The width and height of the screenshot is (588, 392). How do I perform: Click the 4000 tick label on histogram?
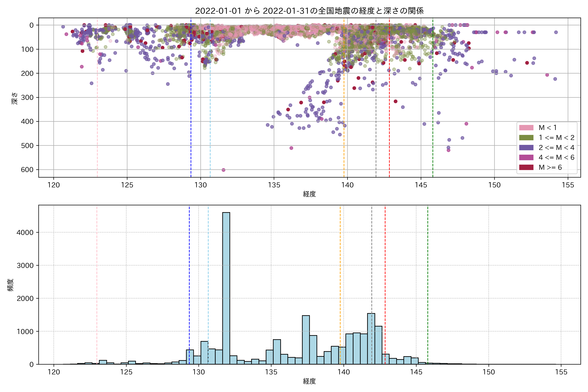(x=25, y=232)
